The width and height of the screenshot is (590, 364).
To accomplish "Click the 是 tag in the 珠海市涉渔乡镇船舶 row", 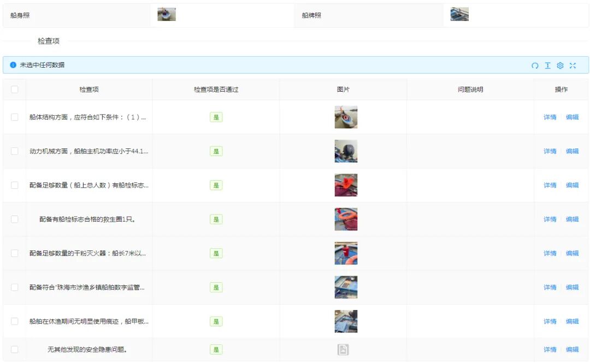I will (x=216, y=288).
